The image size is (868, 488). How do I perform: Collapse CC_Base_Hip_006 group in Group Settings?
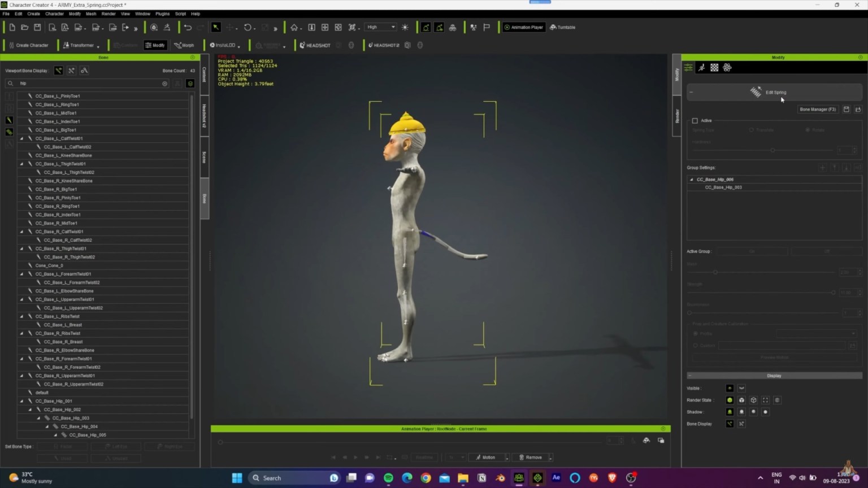coord(692,180)
